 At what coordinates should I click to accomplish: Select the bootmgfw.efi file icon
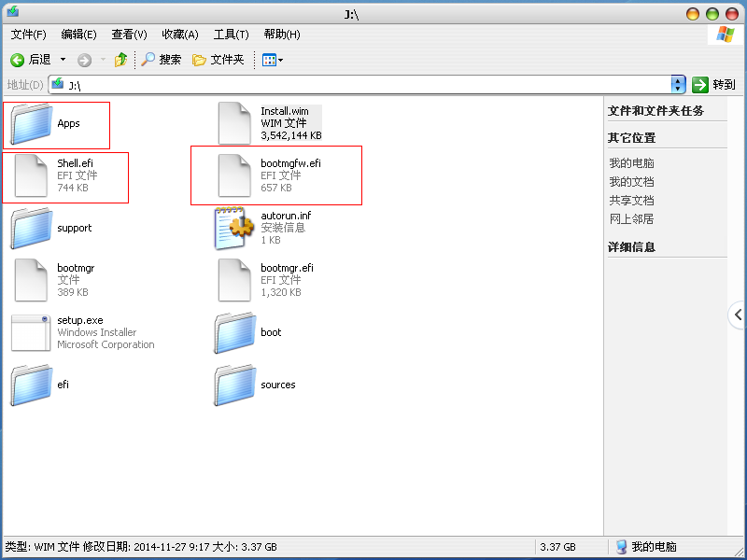pyautogui.click(x=234, y=175)
